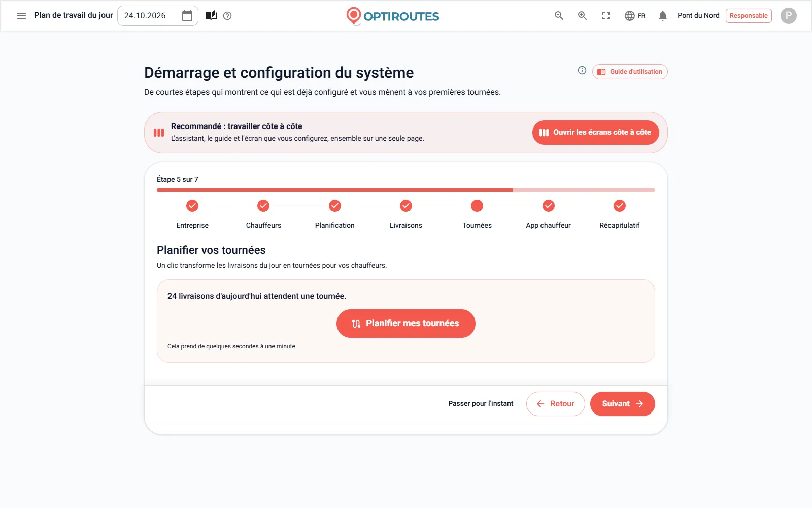Click the step progress bar
Viewport: 812px width, 508px height.
(x=406, y=190)
